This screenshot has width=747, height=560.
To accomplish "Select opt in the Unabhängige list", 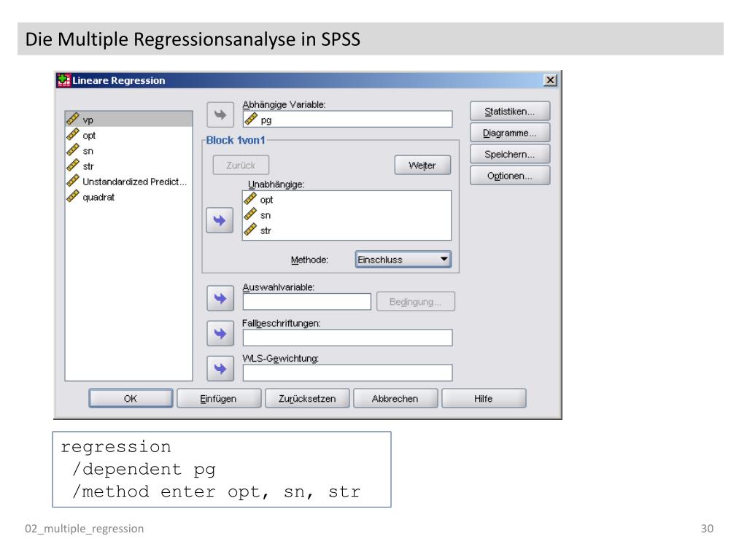I will point(347,200).
